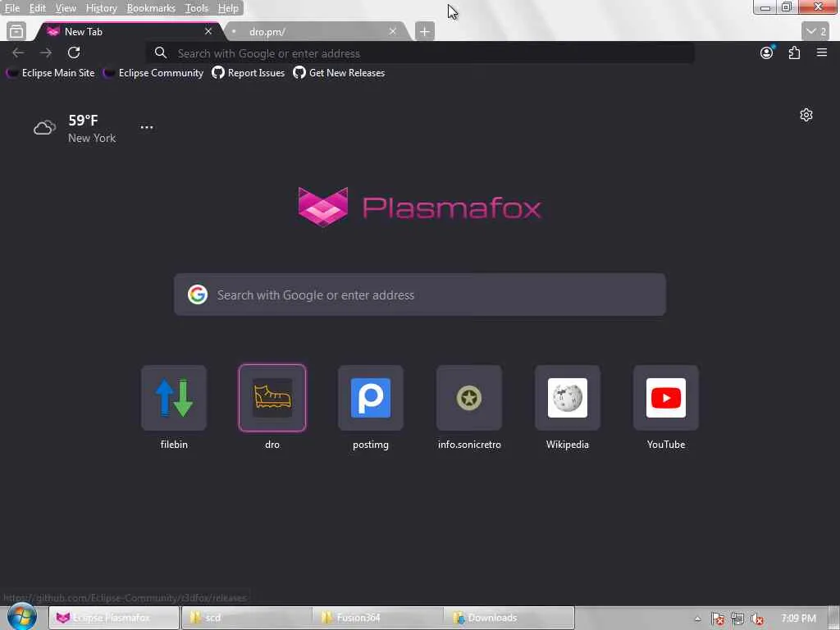This screenshot has height=630, width=840.
Task: Open the hamburger application menu
Action: (x=822, y=52)
